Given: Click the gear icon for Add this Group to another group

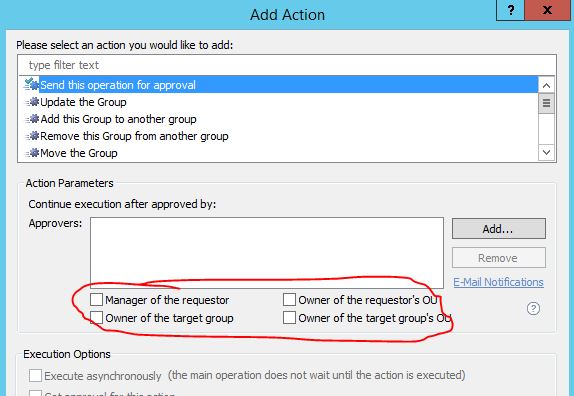Looking at the screenshot, I should 32,119.
